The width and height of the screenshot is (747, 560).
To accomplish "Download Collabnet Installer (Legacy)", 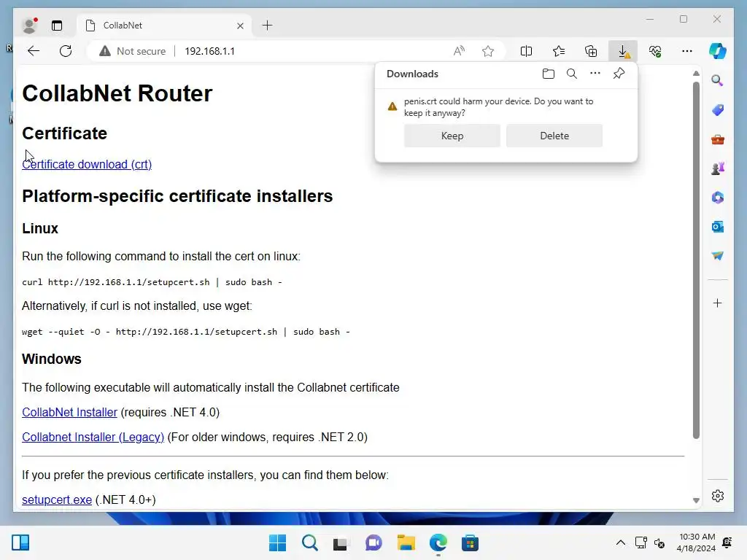I will [93, 437].
